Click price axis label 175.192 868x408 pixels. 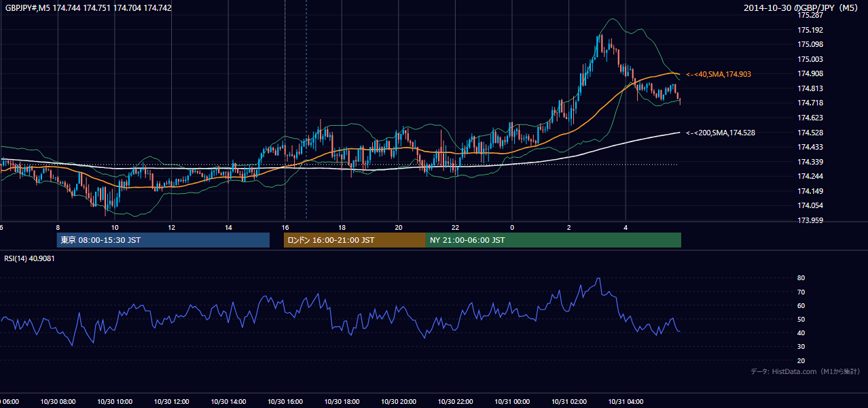(x=810, y=30)
